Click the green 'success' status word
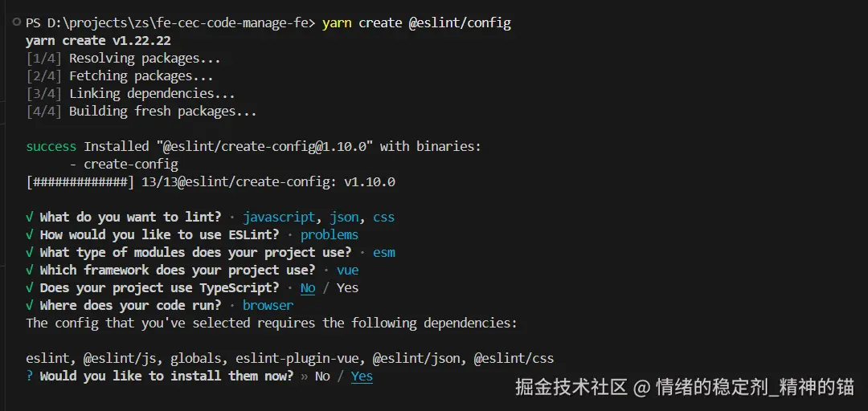The height and width of the screenshot is (411, 868). [x=51, y=146]
